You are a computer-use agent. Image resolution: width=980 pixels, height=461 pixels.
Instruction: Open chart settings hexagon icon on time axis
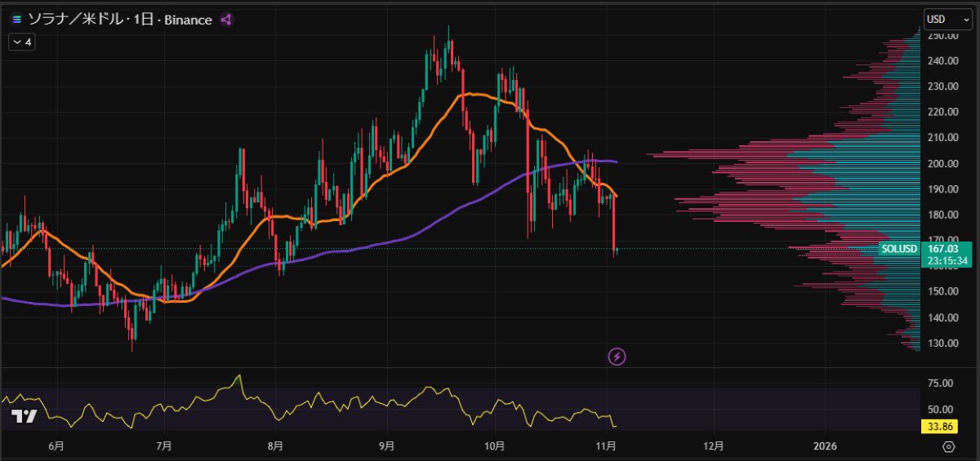948,446
